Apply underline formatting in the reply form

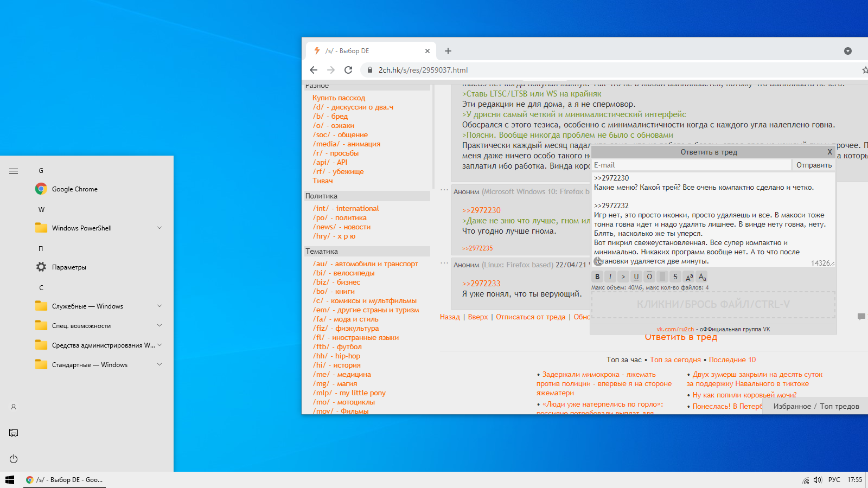point(636,277)
